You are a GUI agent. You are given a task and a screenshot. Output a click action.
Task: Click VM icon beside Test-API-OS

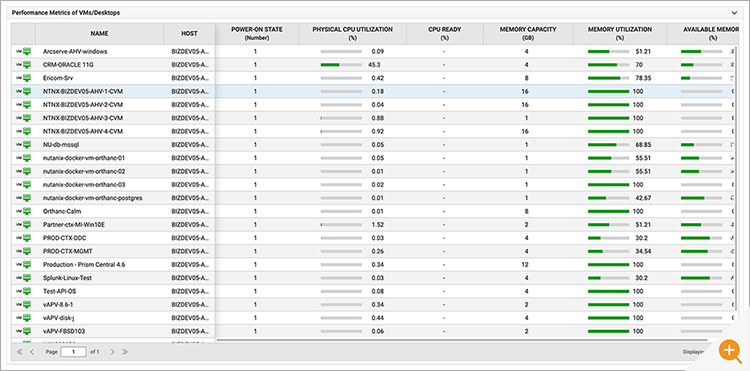23,291
